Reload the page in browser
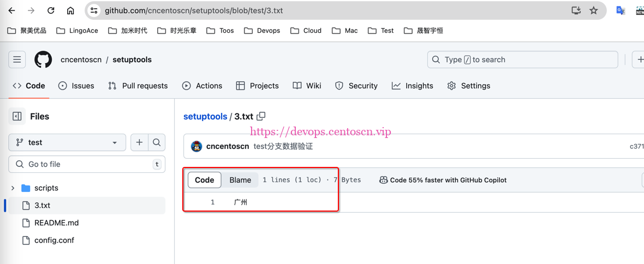 51,10
